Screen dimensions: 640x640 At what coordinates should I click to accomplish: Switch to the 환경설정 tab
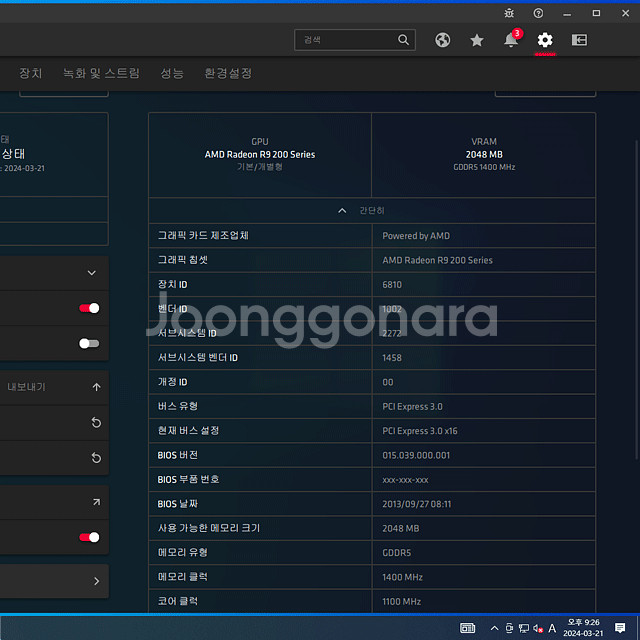coord(228,73)
